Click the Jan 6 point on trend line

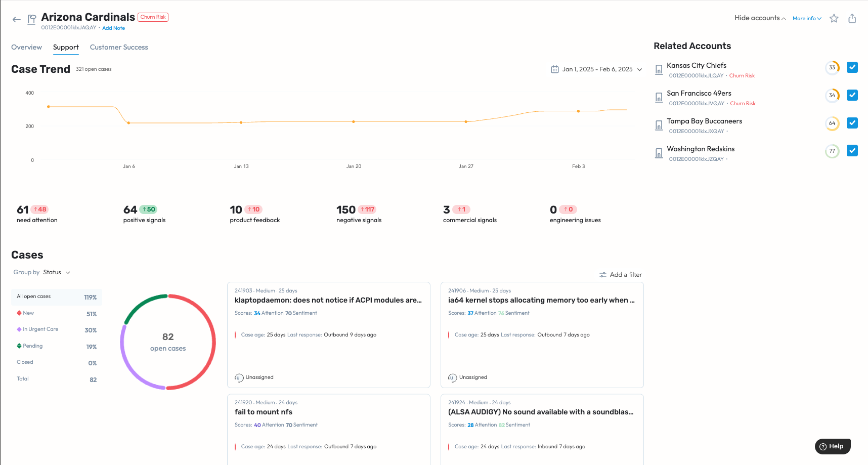[128, 123]
